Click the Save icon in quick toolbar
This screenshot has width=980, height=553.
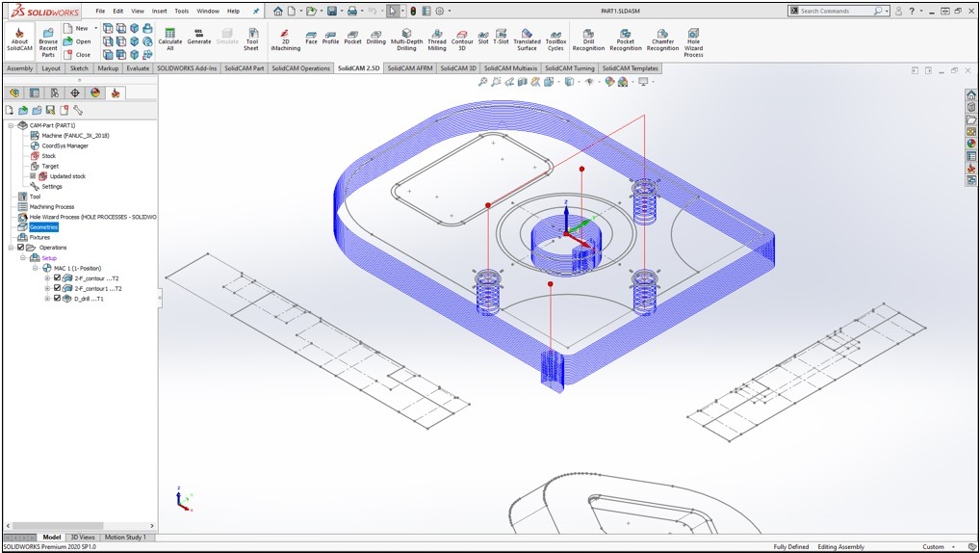(332, 11)
